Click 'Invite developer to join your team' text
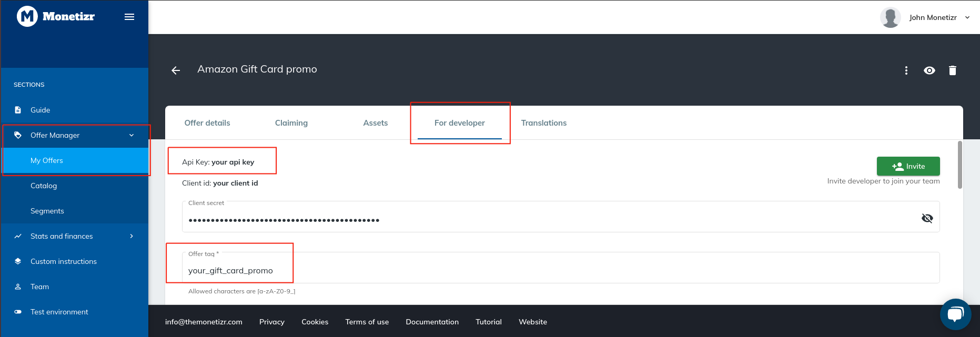Screen dimensions: 980x337 coord(883,181)
